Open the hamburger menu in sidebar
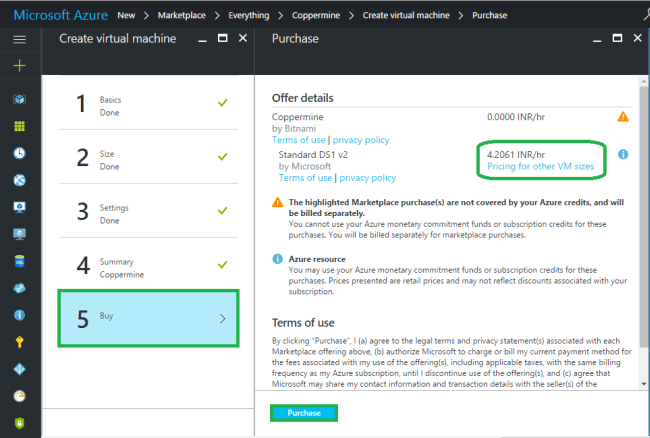Image resolution: width=650 pixels, height=438 pixels. click(x=20, y=39)
